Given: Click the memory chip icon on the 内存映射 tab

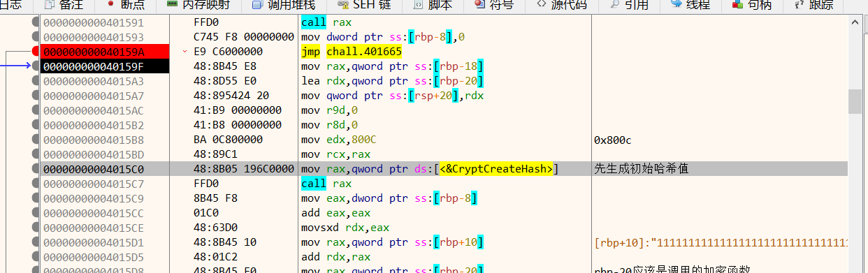Looking at the screenshot, I should click(172, 4).
